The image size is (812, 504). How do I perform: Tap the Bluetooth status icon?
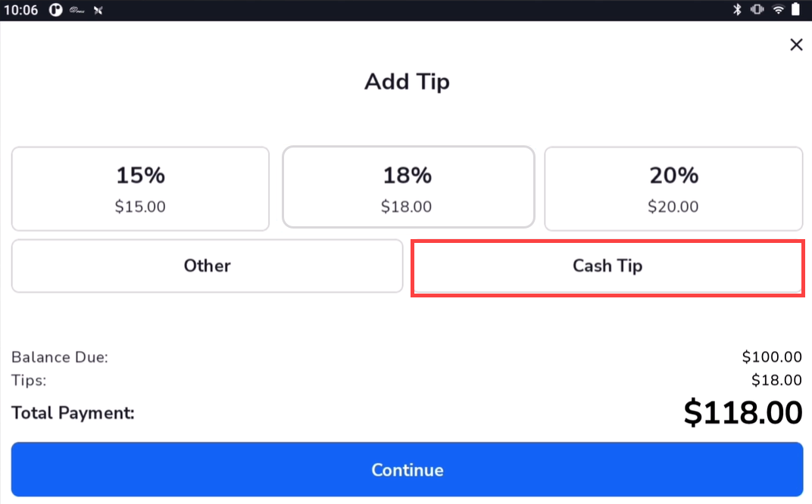(736, 10)
